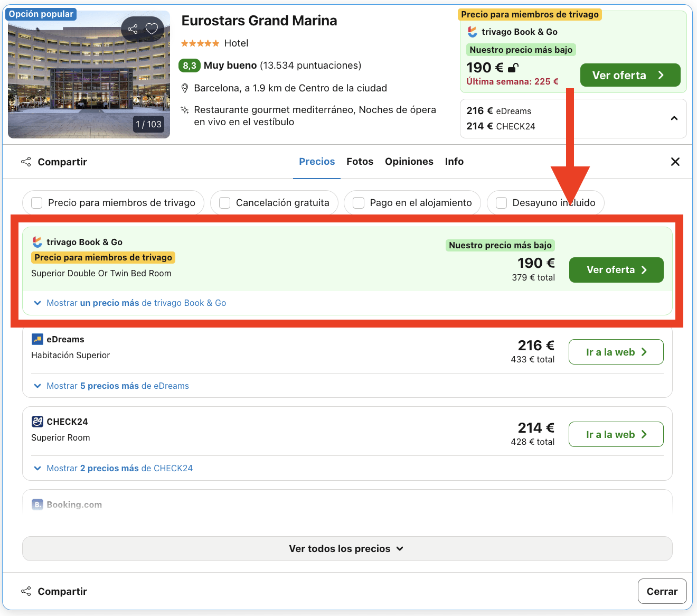The width and height of the screenshot is (697, 616).
Task: Click the 214 € CHECK24 price in summary
Action: [501, 126]
